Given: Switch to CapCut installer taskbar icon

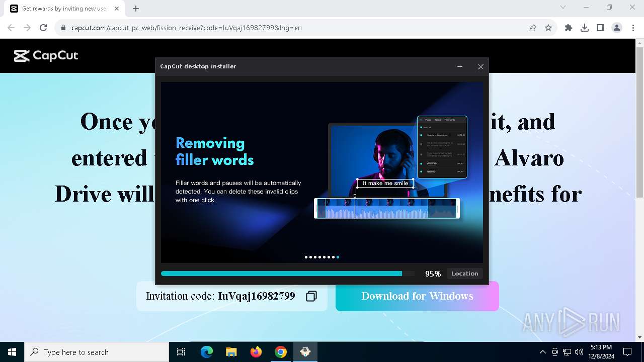Looking at the screenshot, I should coord(305,352).
